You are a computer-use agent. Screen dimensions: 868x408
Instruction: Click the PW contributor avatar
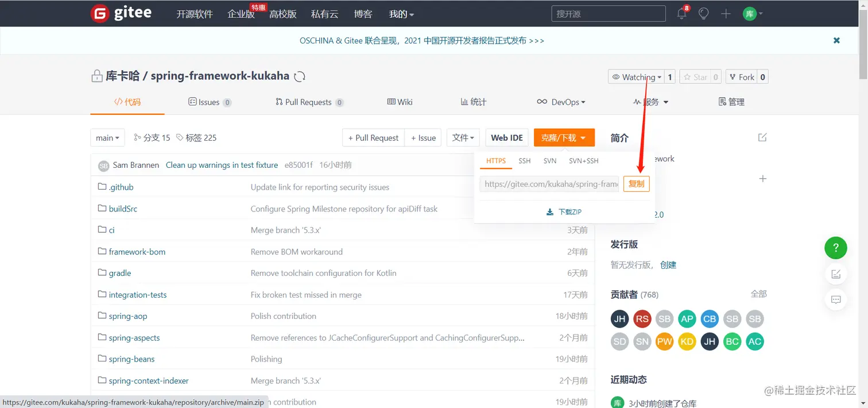[665, 341]
